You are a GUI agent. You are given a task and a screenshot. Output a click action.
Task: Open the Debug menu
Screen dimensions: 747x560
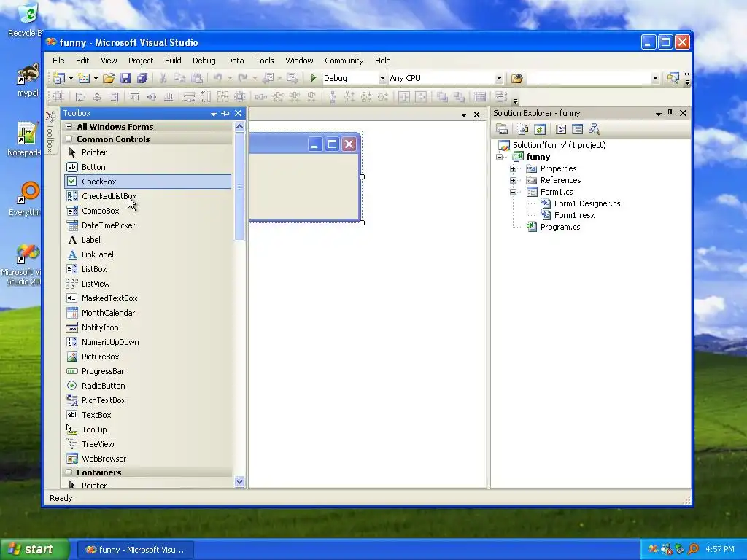point(204,61)
